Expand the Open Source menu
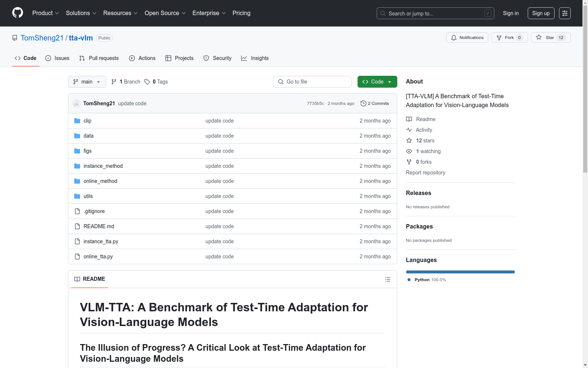Screen dimensions: 588x368 [165, 13]
